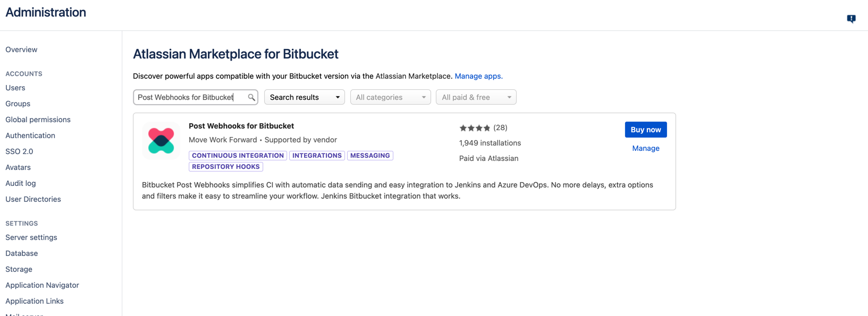
Task: Click the (28) review count
Action: pos(500,127)
